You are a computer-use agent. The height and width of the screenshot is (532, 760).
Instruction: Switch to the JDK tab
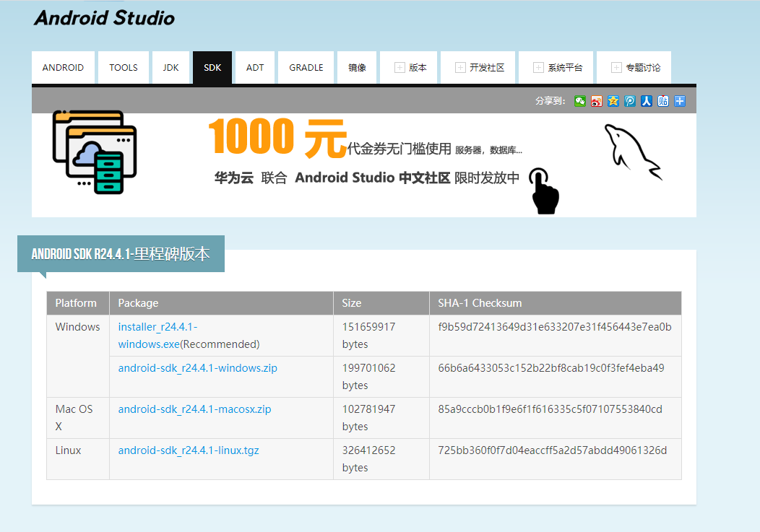[x=170, y=67]
